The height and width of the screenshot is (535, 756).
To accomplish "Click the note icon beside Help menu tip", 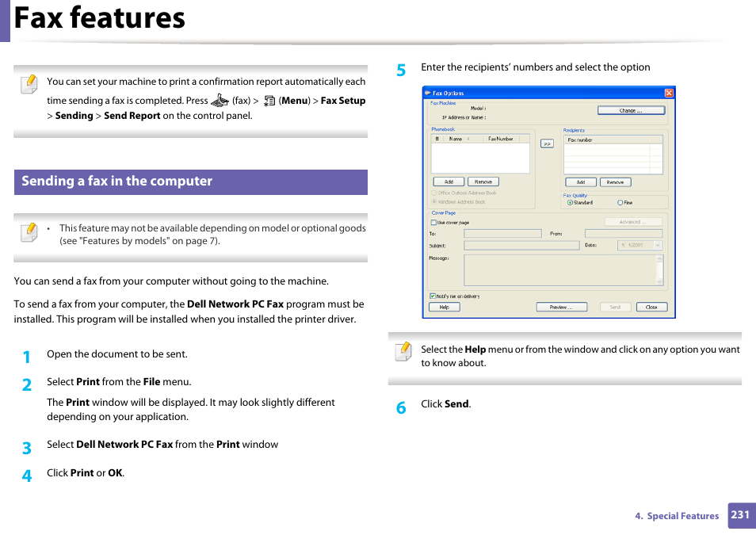I will pyautogui.click(x=403, y=351).
